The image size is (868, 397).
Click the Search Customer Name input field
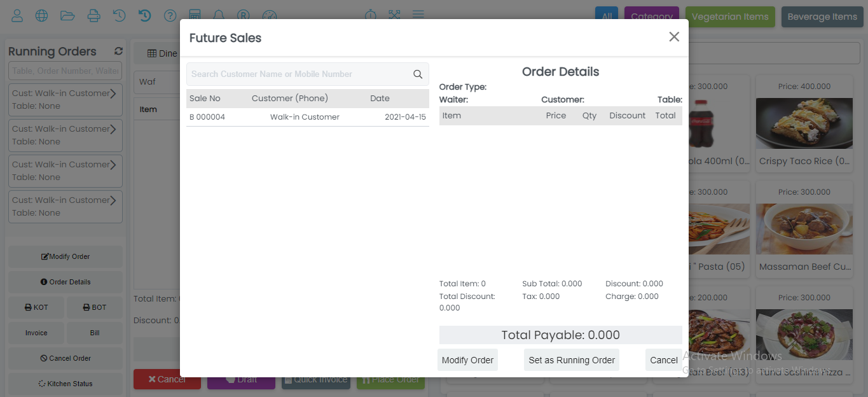click(x=299, y=74)
